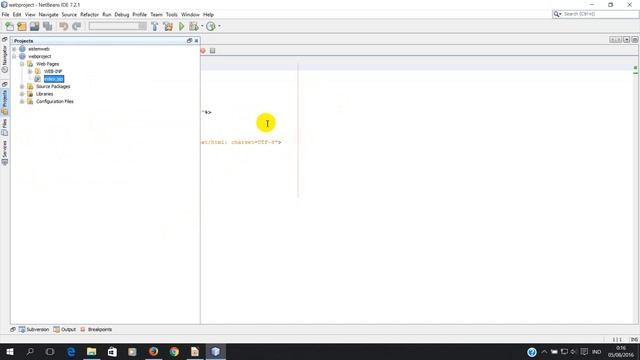Expand the Source Packages node
Screen dimensions: 640x360
[22, 87]
